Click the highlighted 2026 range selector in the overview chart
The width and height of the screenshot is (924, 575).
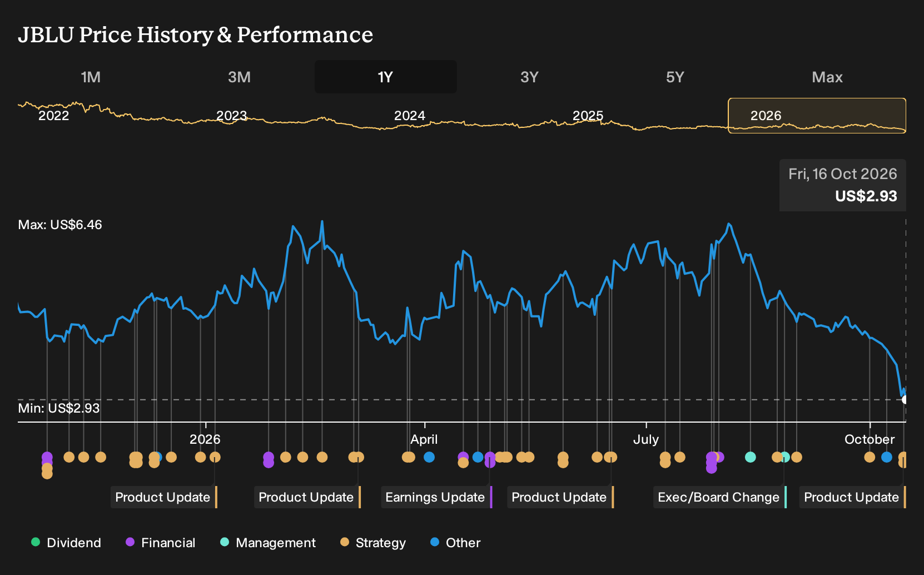point(817,116)
